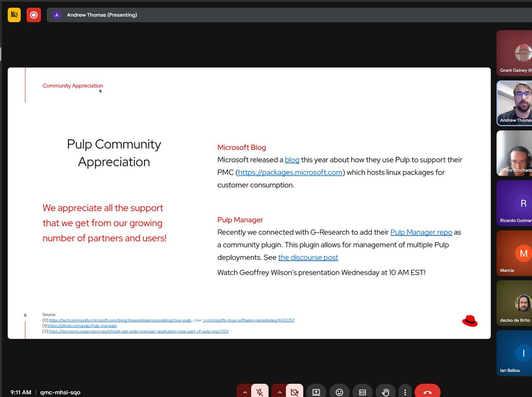Viewport: 532px width, 397px height.
Task: Click slide page number 6
Action: click(x=25, y=315)
